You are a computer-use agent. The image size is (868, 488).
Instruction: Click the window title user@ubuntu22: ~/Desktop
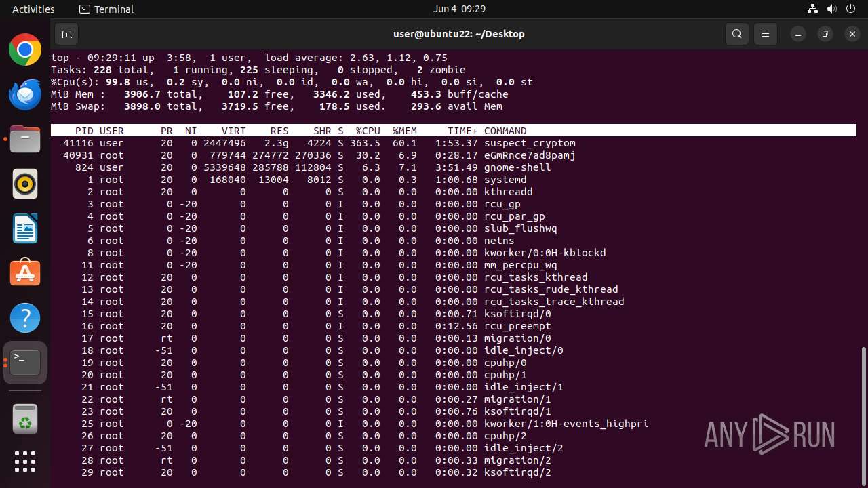(x=459, y=34)
